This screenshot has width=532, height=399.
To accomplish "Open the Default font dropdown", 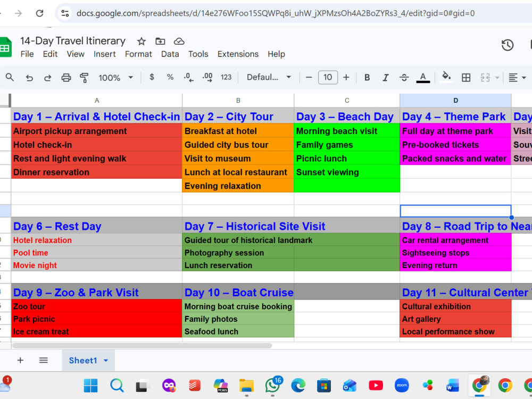I will click(269, 77).
